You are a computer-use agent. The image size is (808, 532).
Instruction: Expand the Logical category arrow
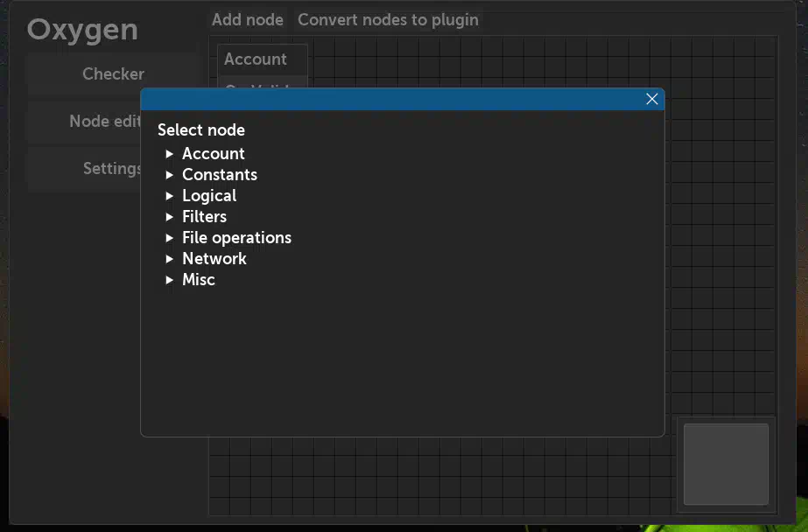170,196
